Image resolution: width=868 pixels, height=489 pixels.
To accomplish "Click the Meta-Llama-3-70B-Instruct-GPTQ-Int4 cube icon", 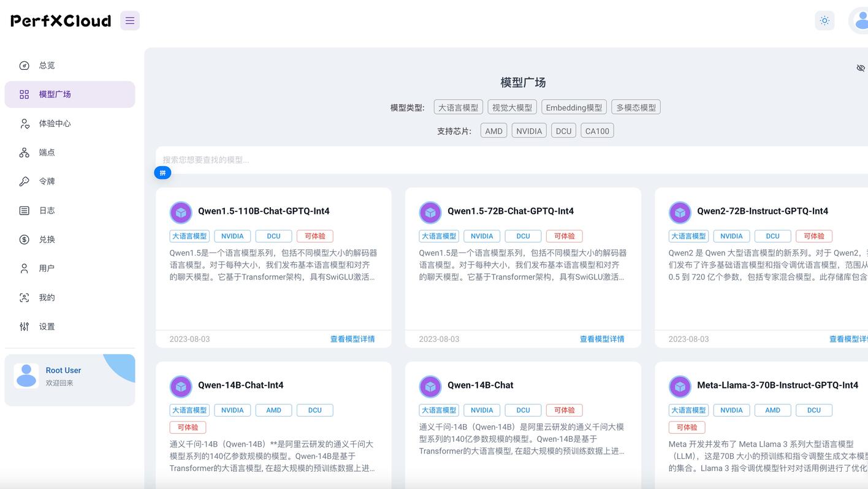I will [680, 387].
